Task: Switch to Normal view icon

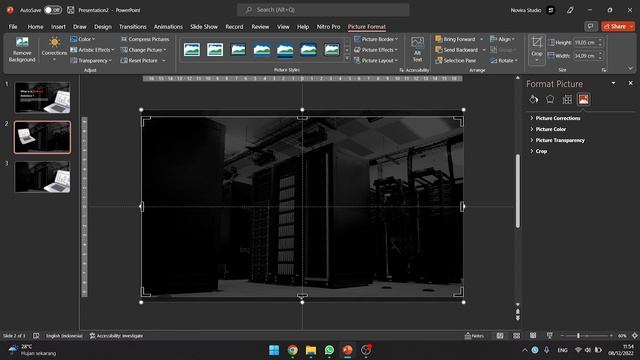Action: pos(500,336)
